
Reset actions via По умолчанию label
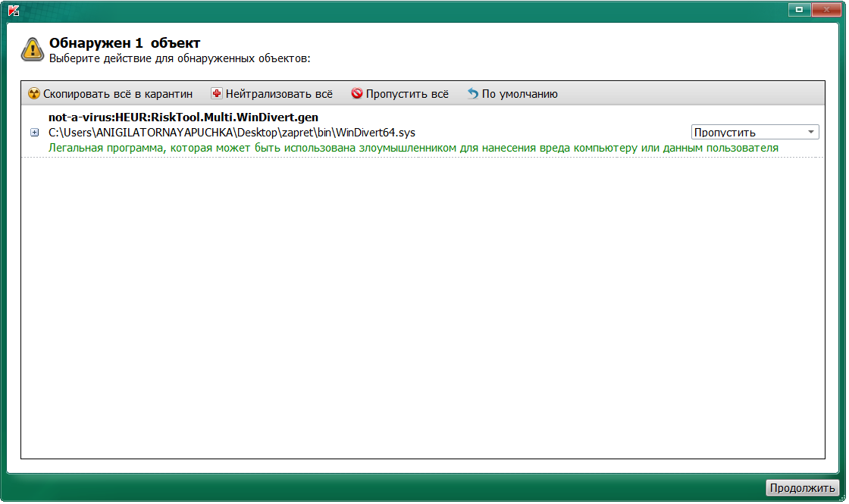tap(520, 94)
